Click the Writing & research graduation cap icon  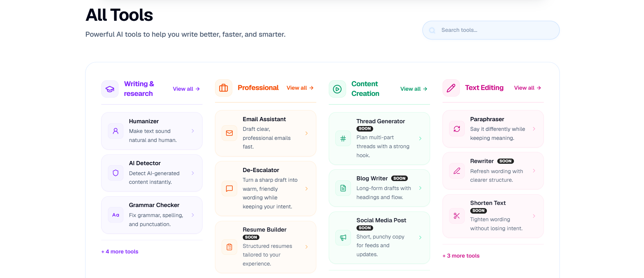click(110, 89)
